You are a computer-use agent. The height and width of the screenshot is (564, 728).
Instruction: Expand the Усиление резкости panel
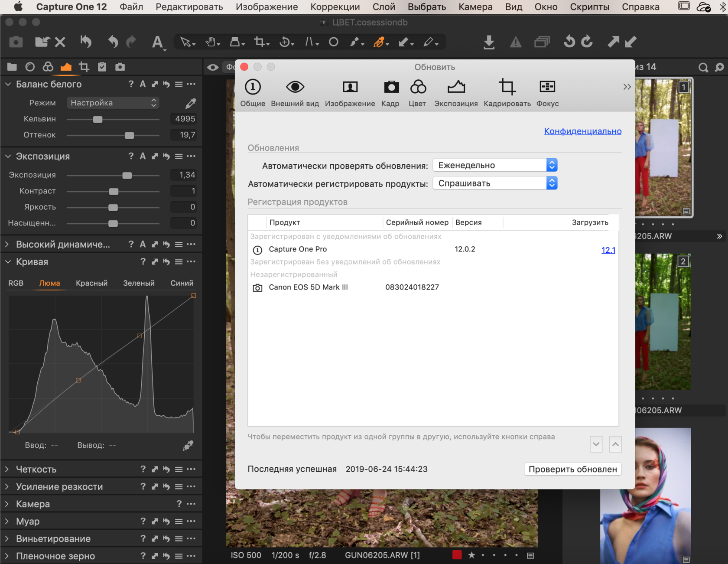pos(7,486)
